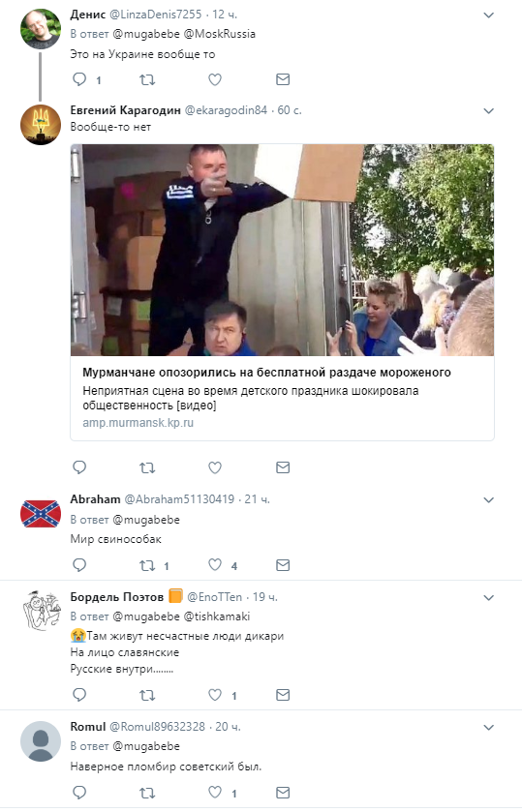Share Romul's tweet via message icon

283,793
